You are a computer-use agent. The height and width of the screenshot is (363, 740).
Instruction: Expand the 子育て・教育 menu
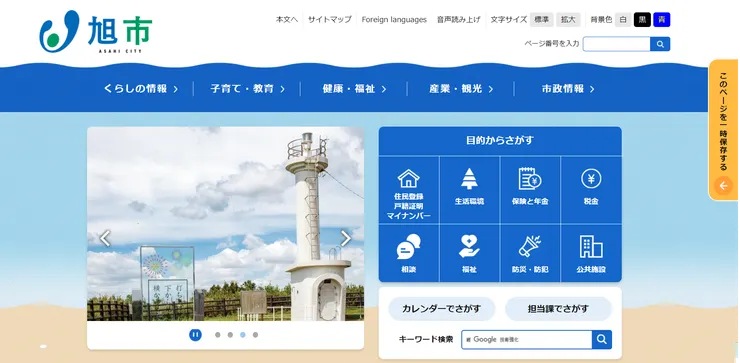point(248,89)
